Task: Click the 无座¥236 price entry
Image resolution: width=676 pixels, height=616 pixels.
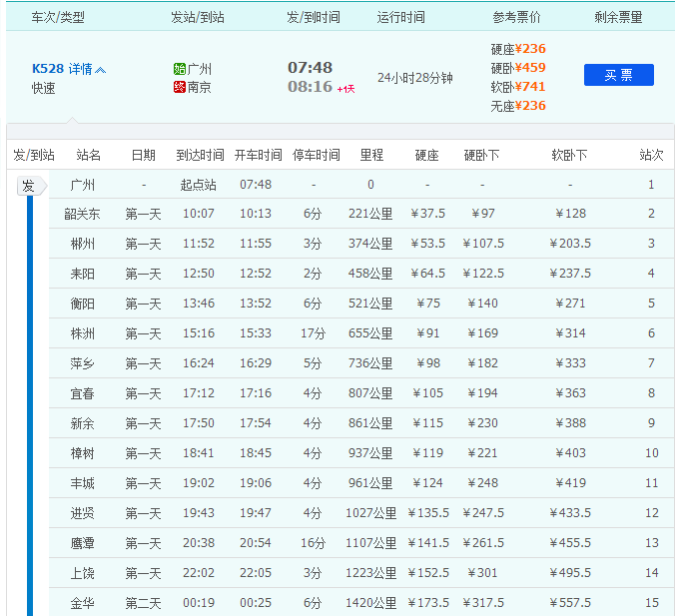Action: [518, 106]
